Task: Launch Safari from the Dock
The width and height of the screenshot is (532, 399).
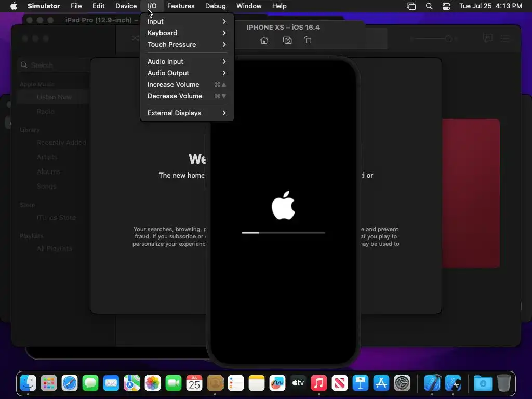Action: 70,383
